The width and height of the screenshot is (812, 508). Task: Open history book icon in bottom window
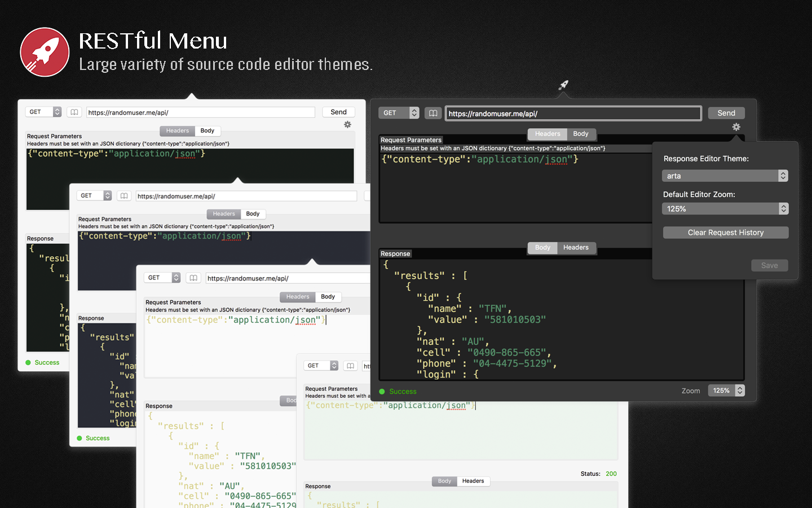[x=350, y=366]
